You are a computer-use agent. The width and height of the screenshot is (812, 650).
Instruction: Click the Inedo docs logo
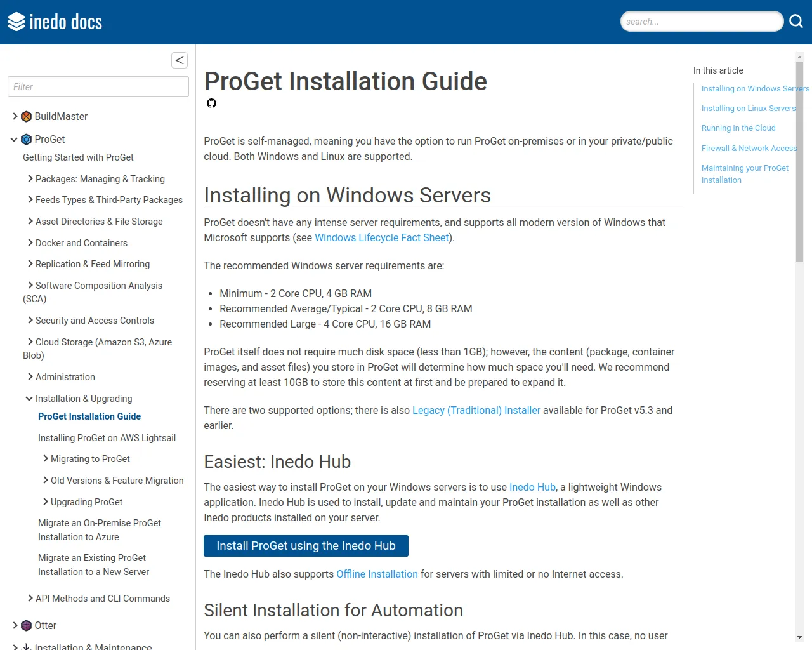[x=55, y=22]
